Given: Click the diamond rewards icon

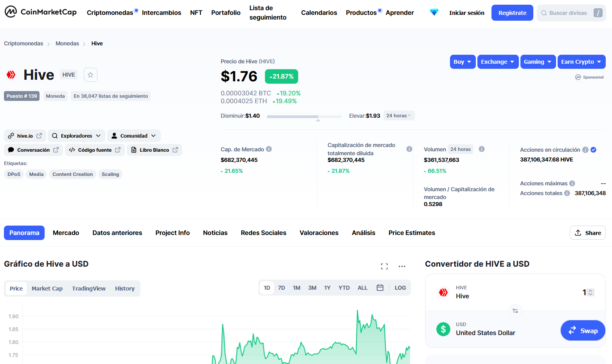Looking at the screenshot, I should coord(434,13).
